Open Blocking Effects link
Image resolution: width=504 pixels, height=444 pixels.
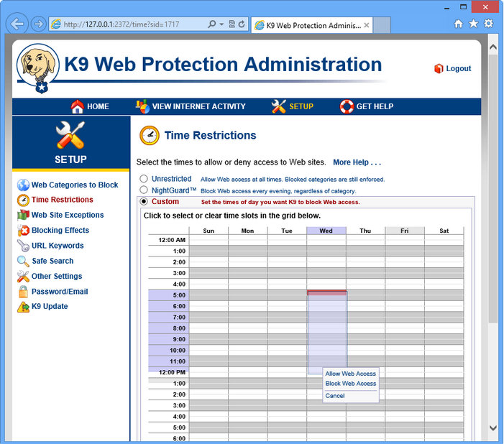60,231
